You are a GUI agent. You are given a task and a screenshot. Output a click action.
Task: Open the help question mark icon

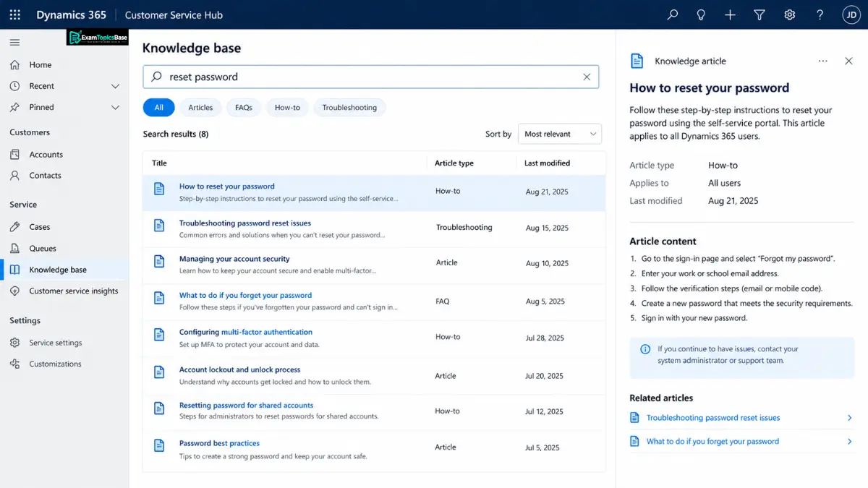tap(820, 14)
